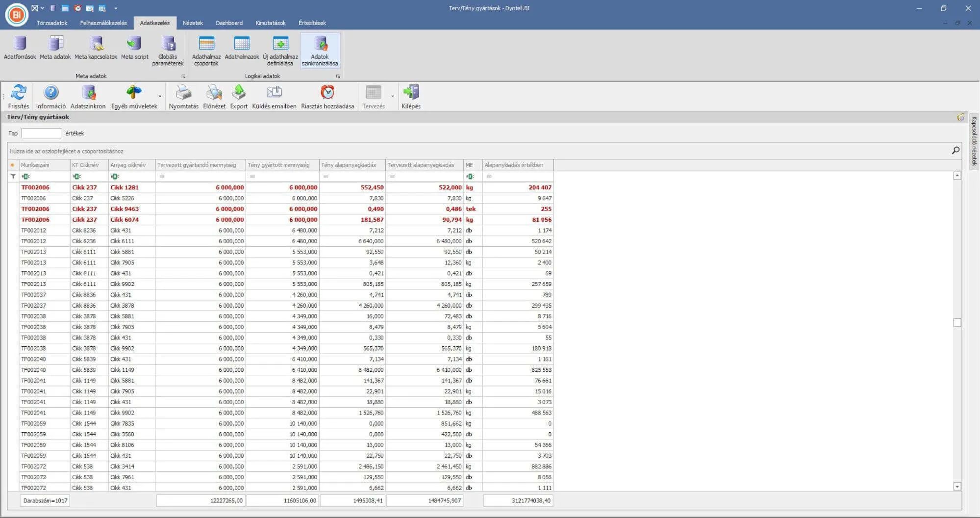Open the Tervezés dropdown arrow
The height and width of the screenshot is (518, 980).
pos(393,96)
